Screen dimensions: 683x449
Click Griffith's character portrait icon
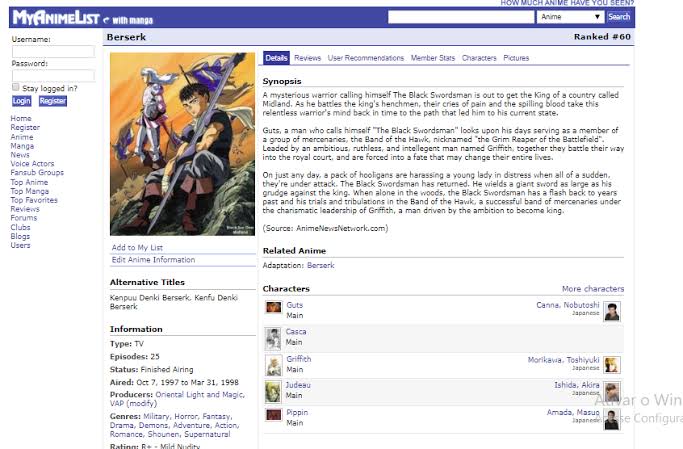tap(272, 364)
